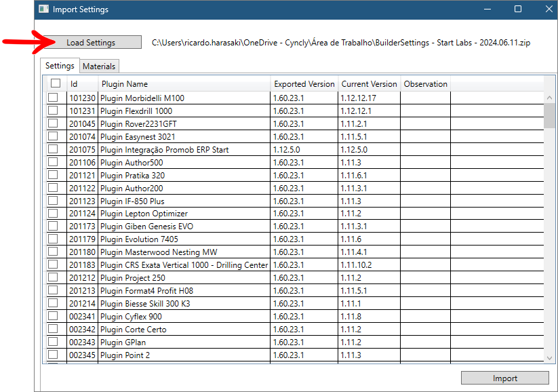Tick the Plugin Biesse Skill 300 K3 checkbox
This screenshot has height=392, width=558.
pos(53,302)
